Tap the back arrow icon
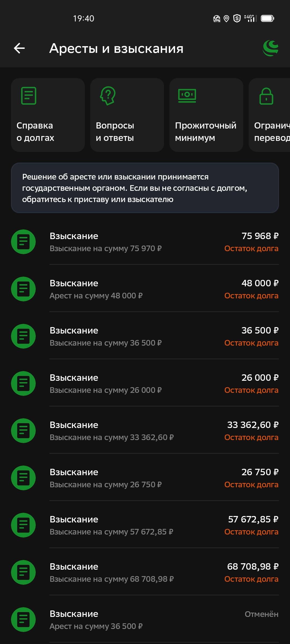The height and width of the screenshot is (644, 290). (19, 48)
